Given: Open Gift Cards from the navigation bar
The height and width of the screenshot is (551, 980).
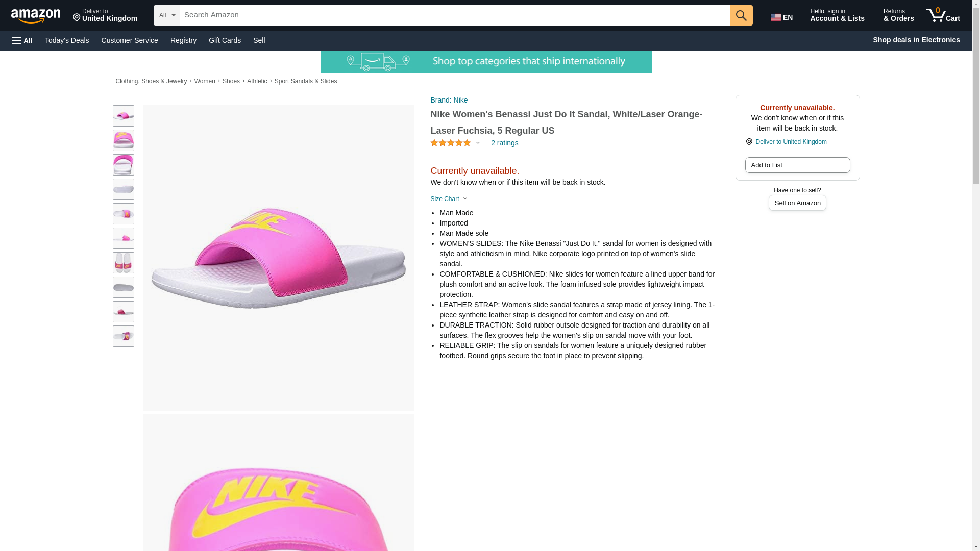Looking at the screenshot, I should 225,40.
